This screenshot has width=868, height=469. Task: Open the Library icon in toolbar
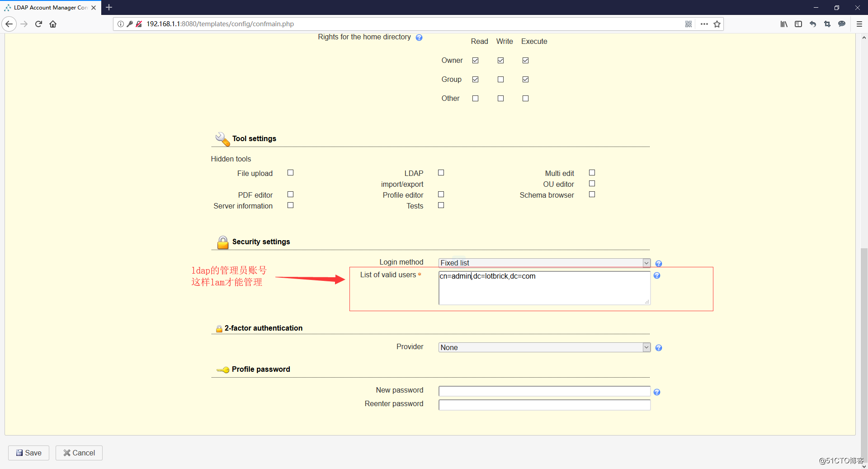coord(784,24)
